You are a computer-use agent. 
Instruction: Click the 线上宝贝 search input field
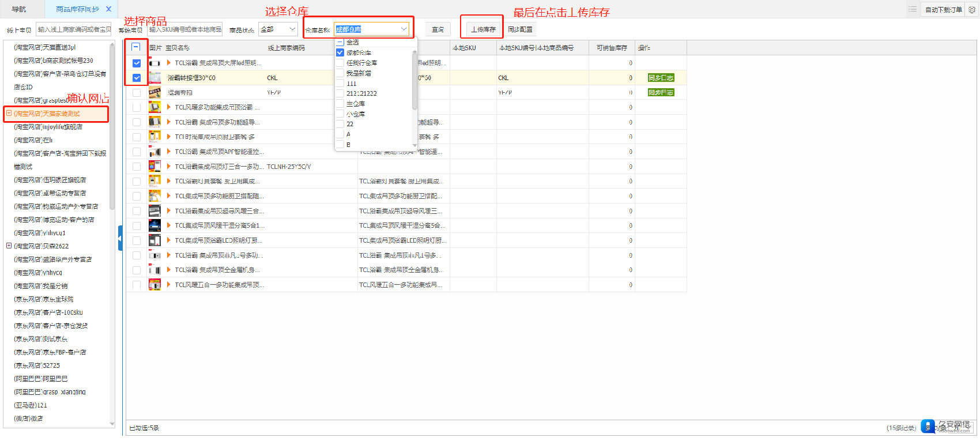(x=73, y=29)
